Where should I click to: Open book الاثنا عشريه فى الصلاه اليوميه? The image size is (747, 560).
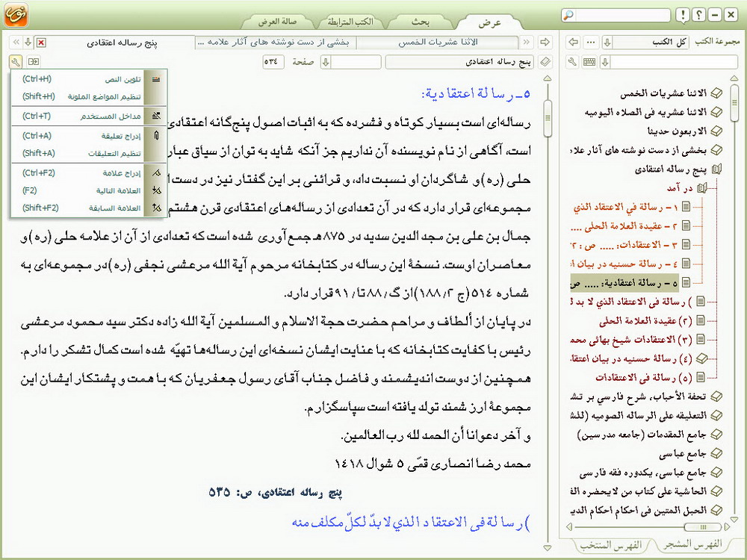[646, 113]
